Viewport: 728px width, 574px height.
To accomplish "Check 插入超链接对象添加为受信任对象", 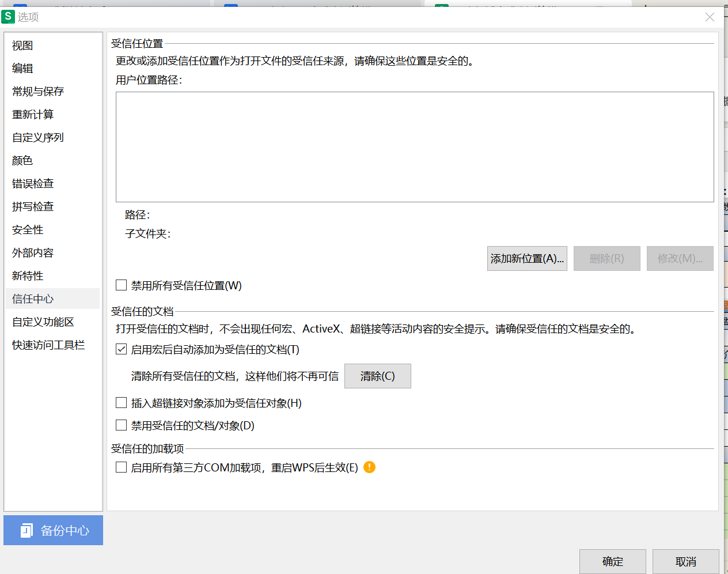I will pyautogui.click(x=121, y=402).
